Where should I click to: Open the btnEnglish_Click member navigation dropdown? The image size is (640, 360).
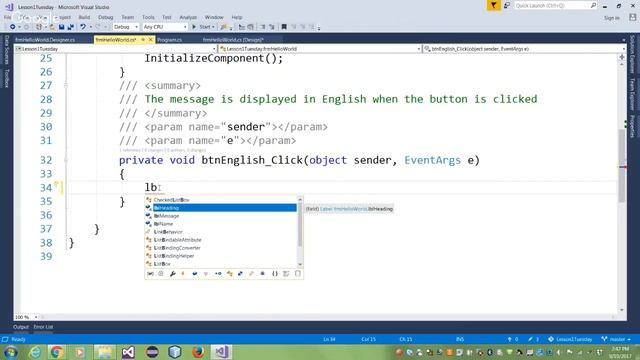[x=524, y=49]
